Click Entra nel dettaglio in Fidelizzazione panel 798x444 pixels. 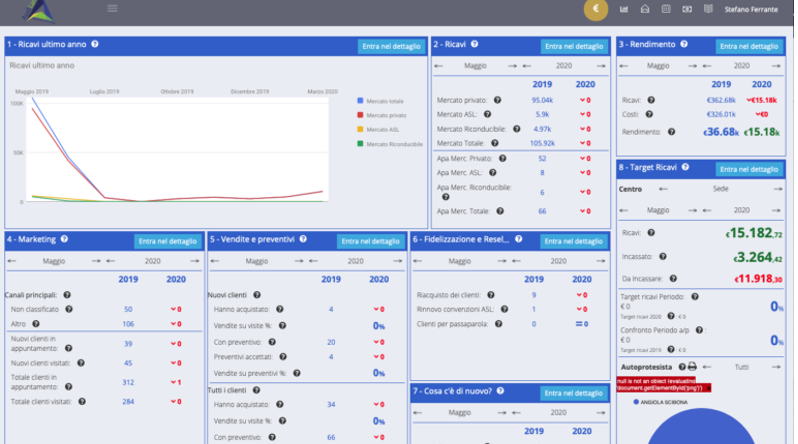(x=574, y=241)
